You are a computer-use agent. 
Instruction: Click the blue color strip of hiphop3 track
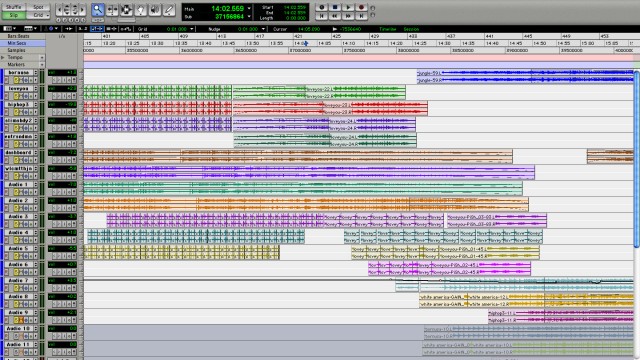[x=2, y=108]
